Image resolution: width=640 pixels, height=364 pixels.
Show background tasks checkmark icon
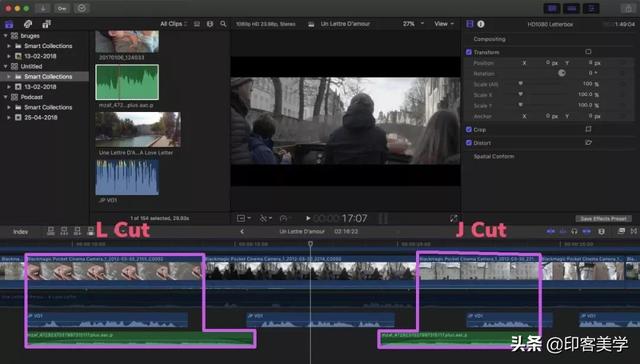point(82,8)
